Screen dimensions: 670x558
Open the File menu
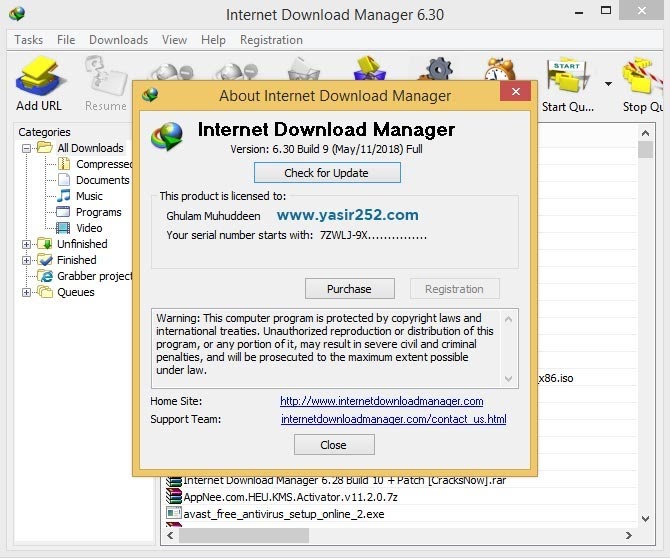coord(66,40)
